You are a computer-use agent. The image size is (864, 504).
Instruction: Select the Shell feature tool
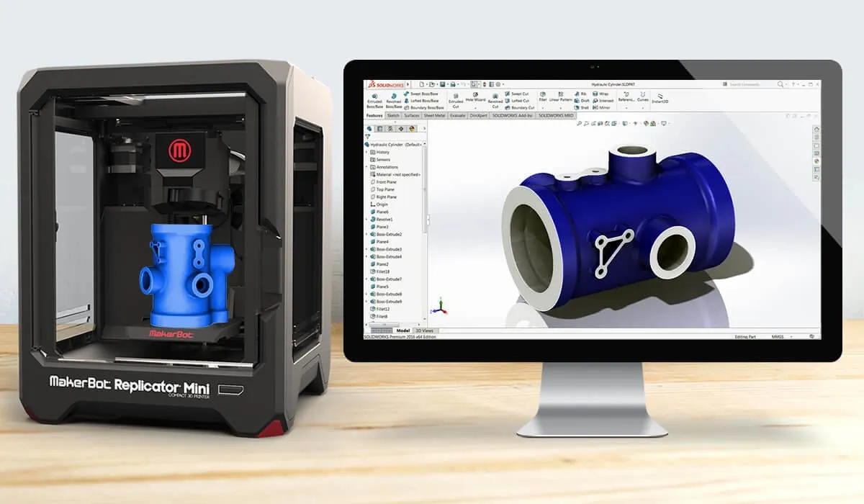coord(582,107)
